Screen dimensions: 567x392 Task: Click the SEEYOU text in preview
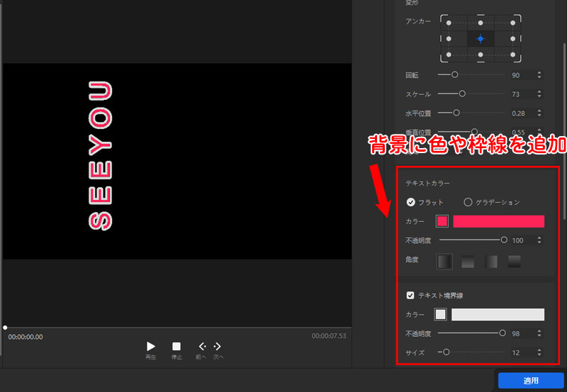click(x=101, y=156)
